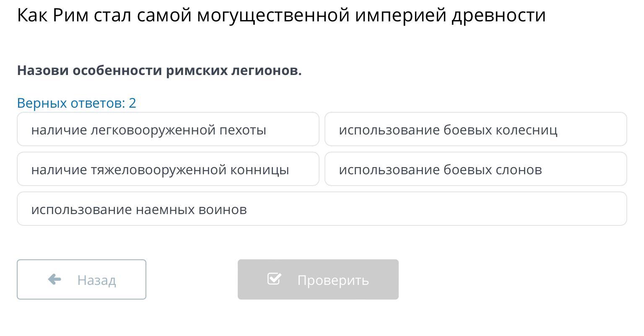Select answer 'использование боевых слонов'
644x336 pixels.
(476, 169)
